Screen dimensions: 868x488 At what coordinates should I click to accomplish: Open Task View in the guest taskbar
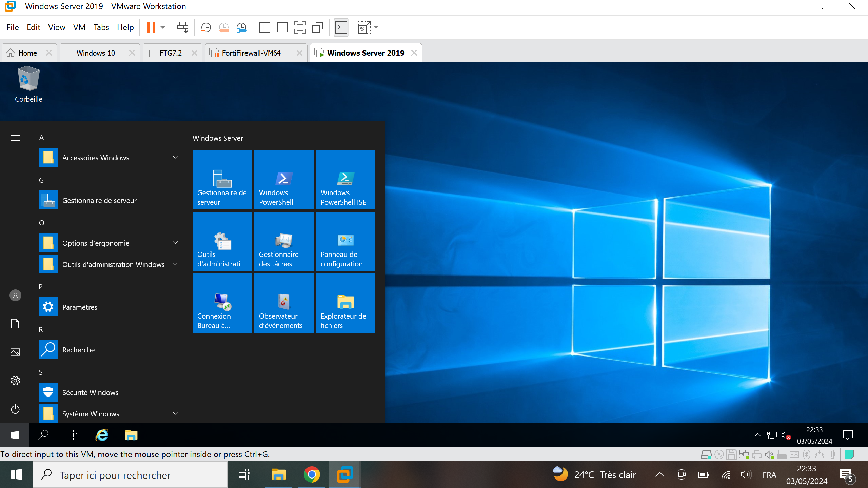[x=72, y=435]
